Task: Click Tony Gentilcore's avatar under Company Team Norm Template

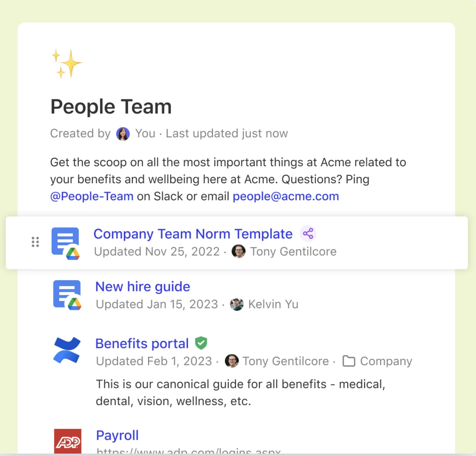Action: [x=239, y=251]
